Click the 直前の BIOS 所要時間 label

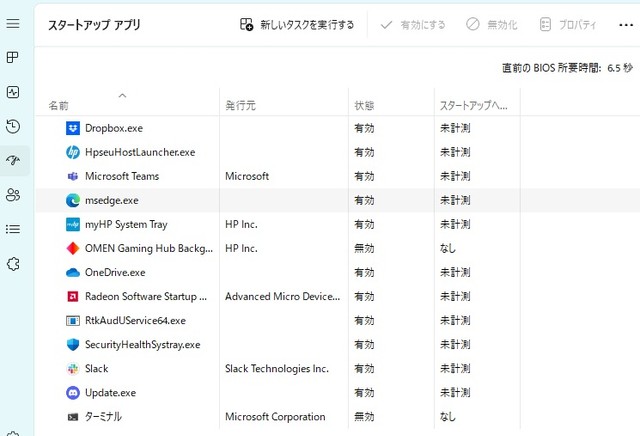point(551,68)
